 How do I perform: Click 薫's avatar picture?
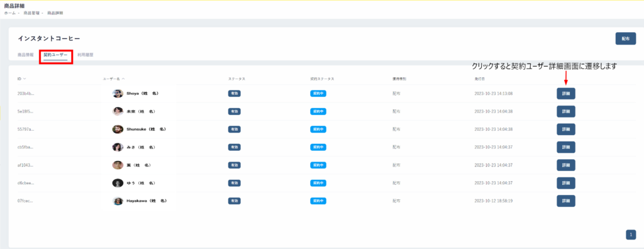pos(118,165)
